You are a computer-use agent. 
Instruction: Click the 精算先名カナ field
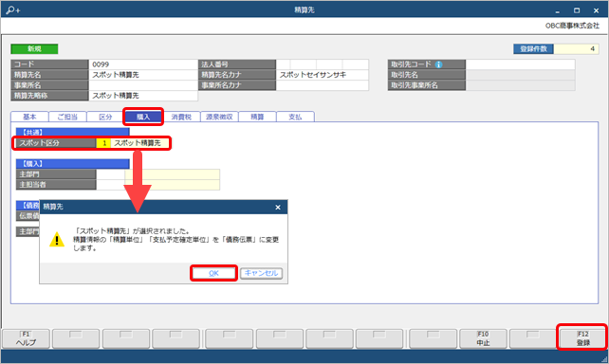point(323,75)
